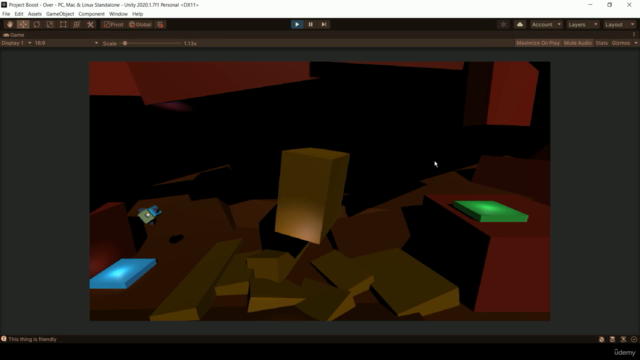Open Collab services sun icon
This screenshot has height=360, width=640.
tap(503, 24)
